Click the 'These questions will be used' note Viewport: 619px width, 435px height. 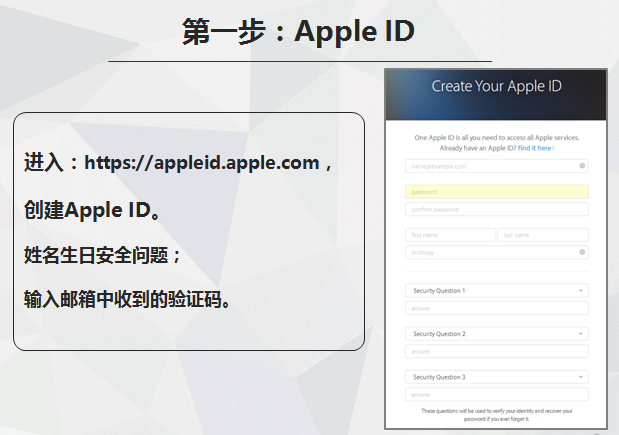point(497,415)
